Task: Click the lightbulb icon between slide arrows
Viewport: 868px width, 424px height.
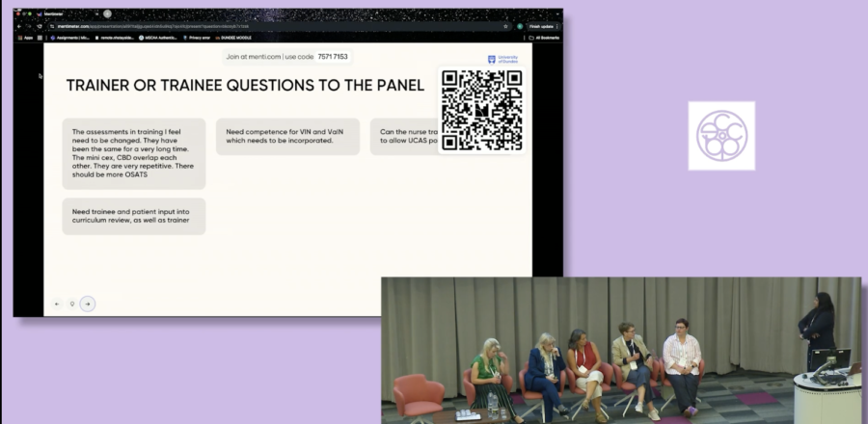Action: pyautogui.click(x=72, y=304)
